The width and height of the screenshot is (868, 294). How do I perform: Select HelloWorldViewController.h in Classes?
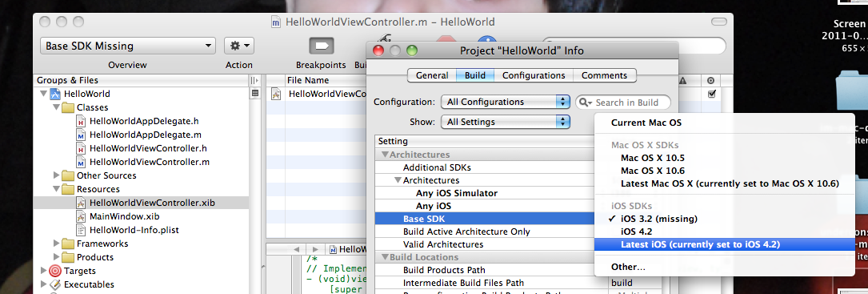click(x=148, y=148)
